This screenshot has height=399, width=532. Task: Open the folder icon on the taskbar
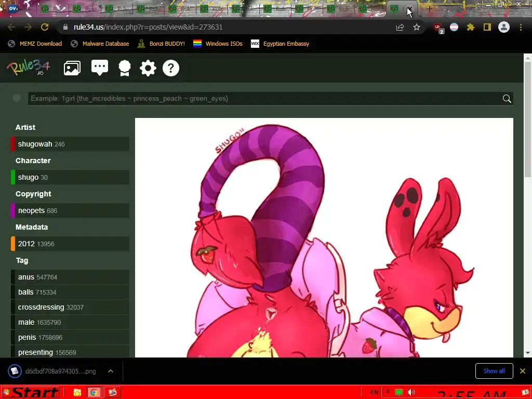[77, 393]
